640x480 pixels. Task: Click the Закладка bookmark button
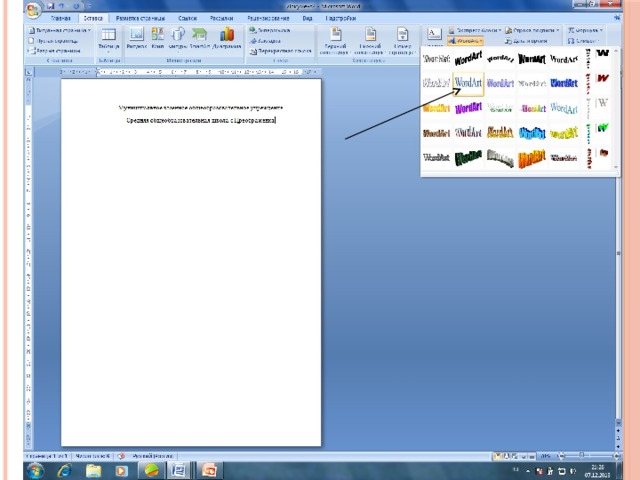pos(265,41)
